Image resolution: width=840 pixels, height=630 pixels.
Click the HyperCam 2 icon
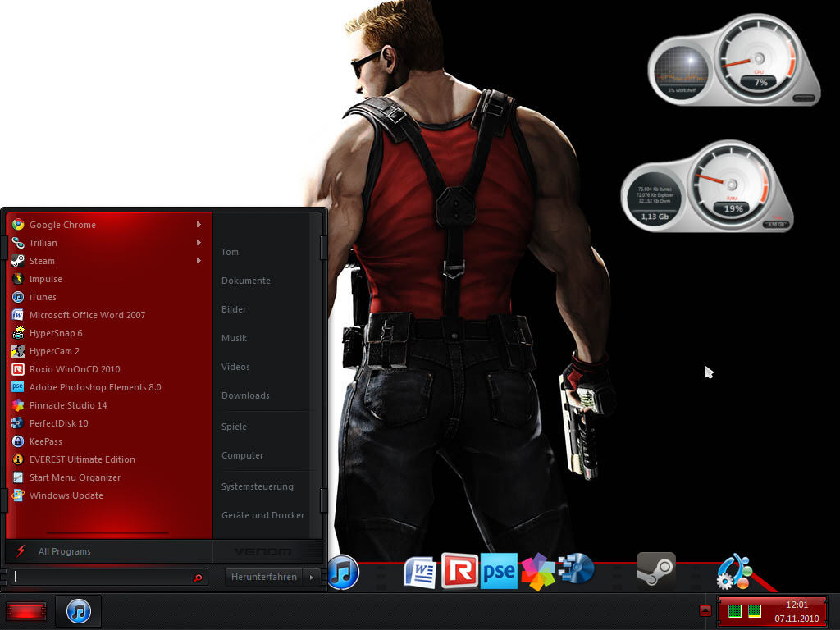[x=18, y=351]
